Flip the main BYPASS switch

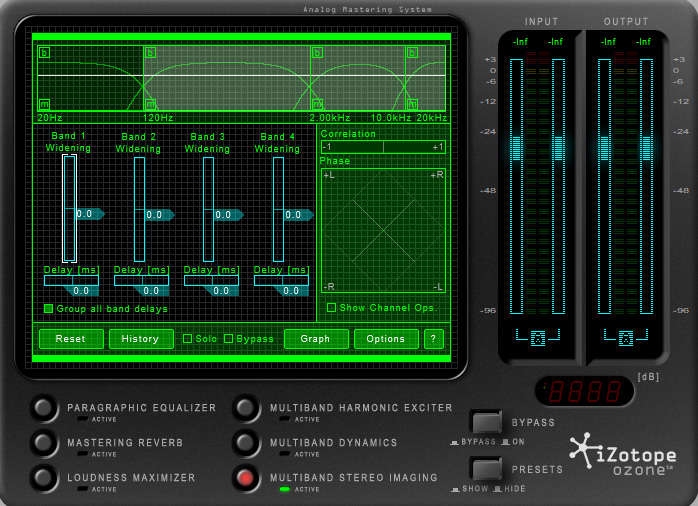(487, 422)
